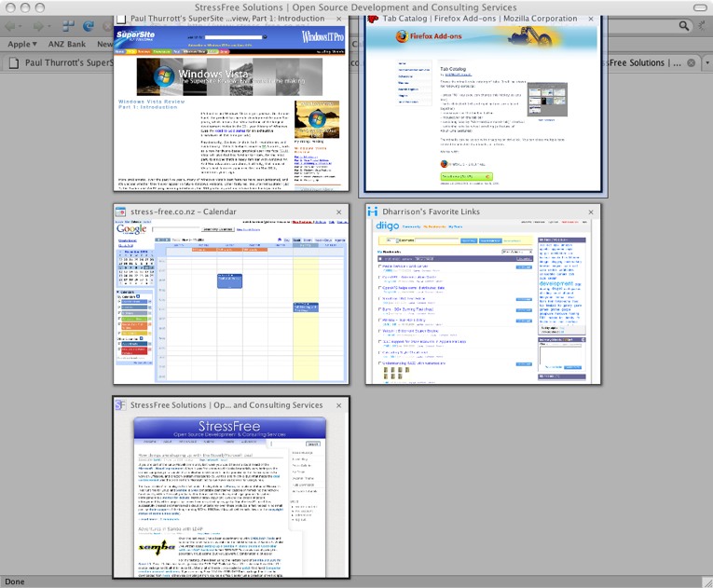Toggle the Tab Catalog grid icon in toolbar
This screenshot has height=588, width=713.
68,26
